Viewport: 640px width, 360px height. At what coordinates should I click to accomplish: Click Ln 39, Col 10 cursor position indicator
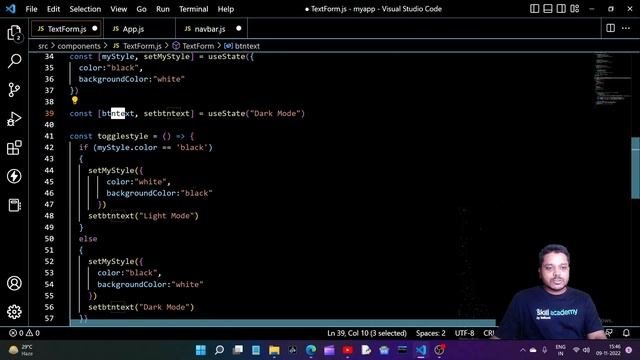click(x=367, y=333)
